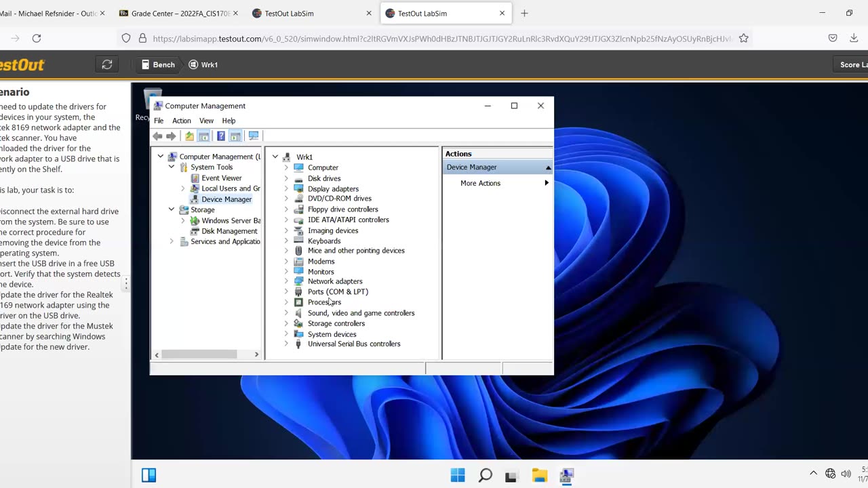
Task: Select Storage controllers category
Action: [x=336, y=323]
